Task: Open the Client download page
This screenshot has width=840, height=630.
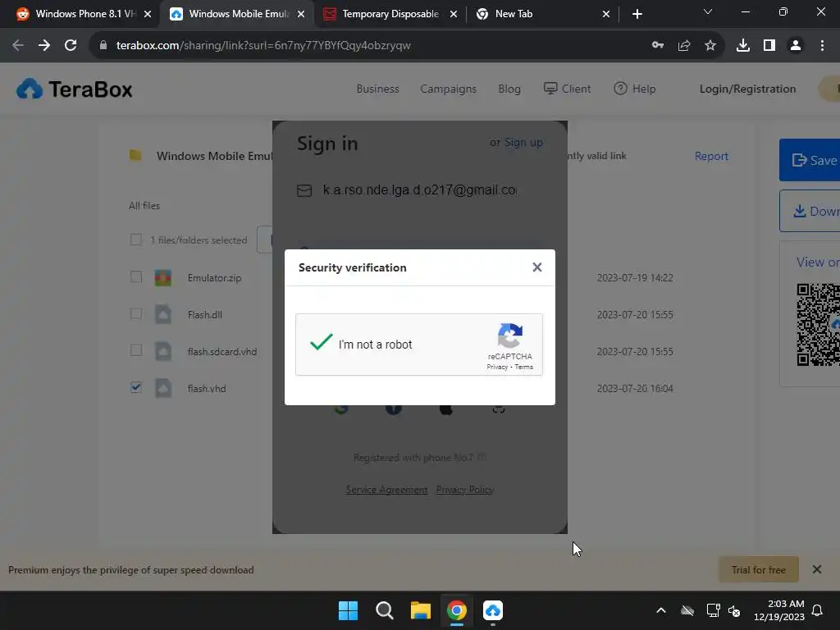Action: click(568, 89)
